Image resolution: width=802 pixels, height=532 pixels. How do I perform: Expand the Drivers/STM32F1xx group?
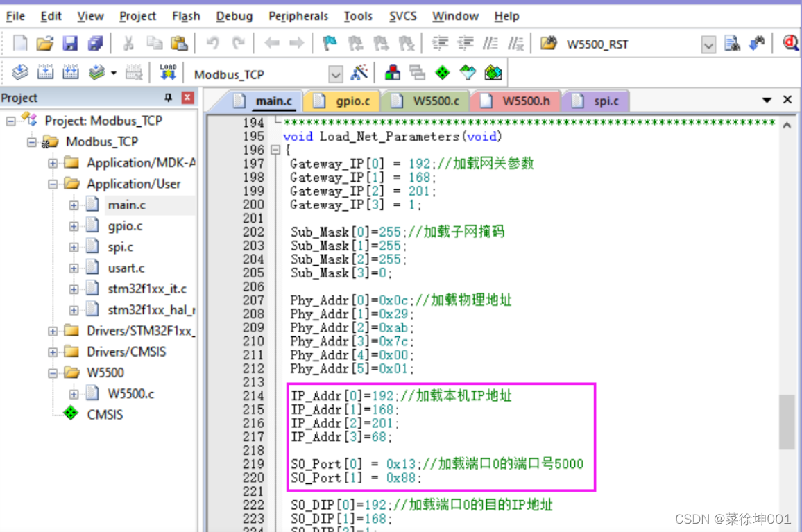(x=53, y=332)
